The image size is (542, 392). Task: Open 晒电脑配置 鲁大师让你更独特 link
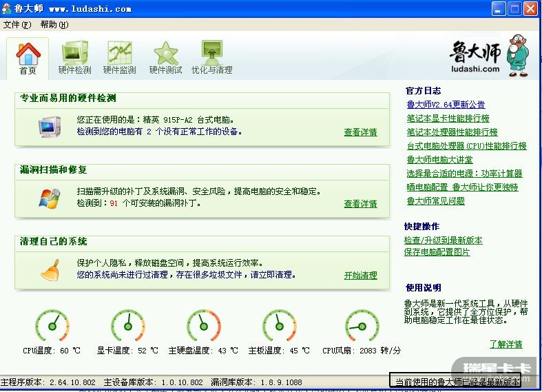pyautogui.click(x=463, y=187)
